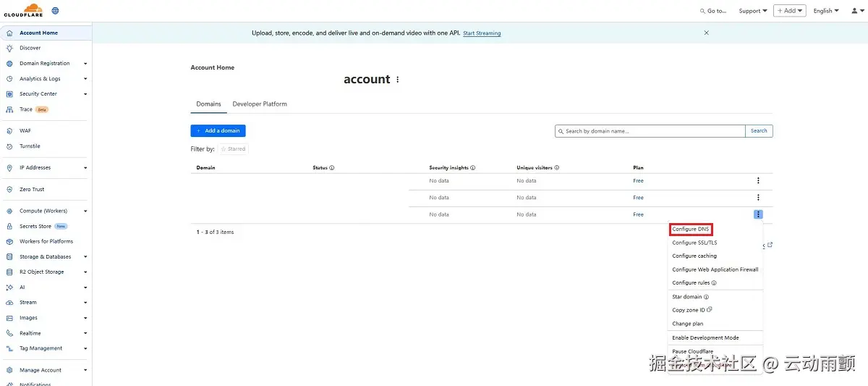Click the Cloudflare logo

pyautogui.click(x=22, y=10)
